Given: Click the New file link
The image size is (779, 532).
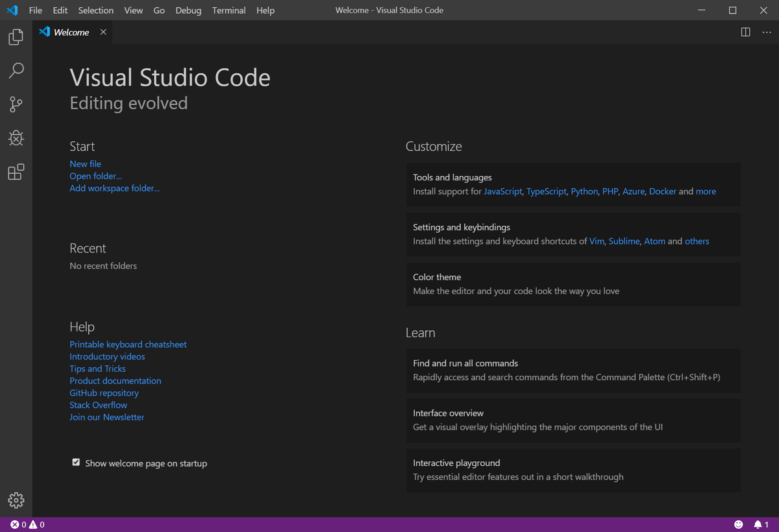Looking at the screenshot, I should click(85, 164).
